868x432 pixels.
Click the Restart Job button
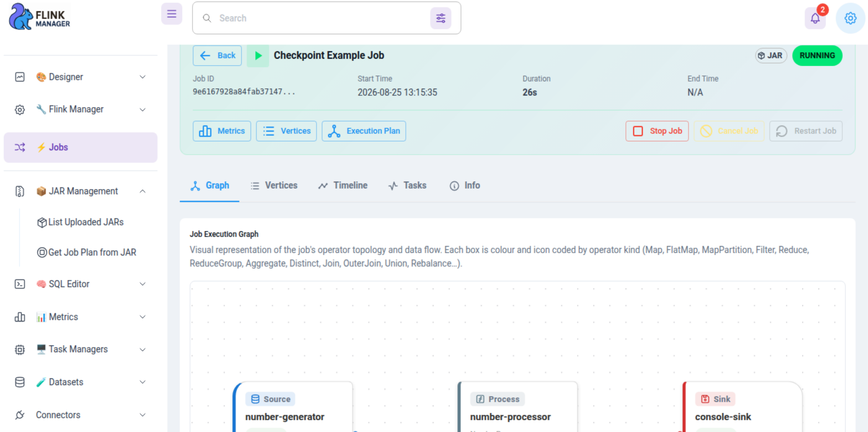point(806,131)
